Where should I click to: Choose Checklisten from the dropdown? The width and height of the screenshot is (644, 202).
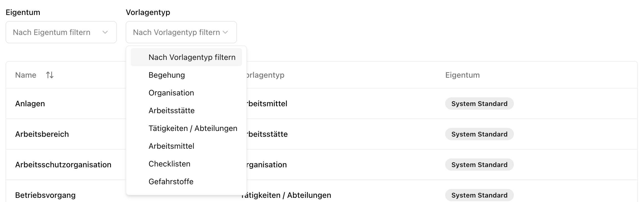pos(169,164)
